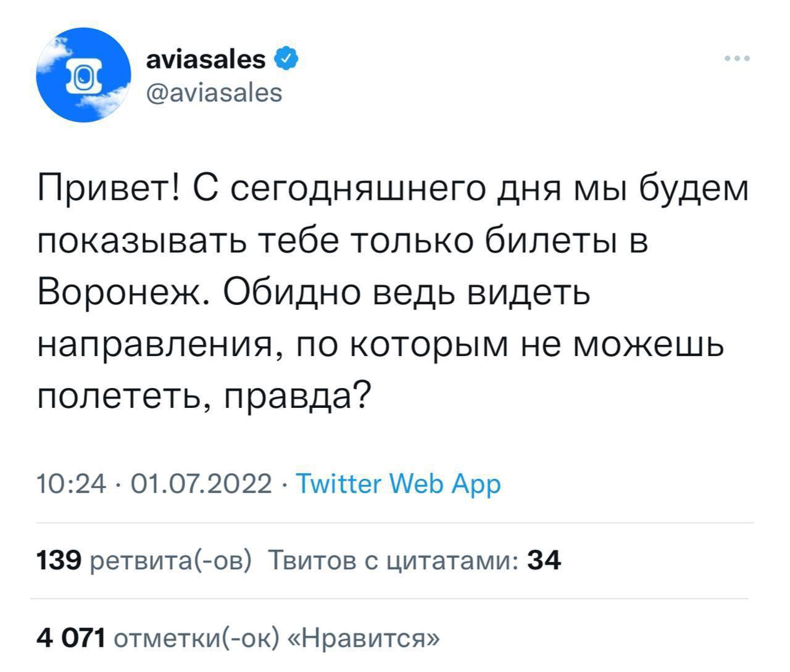Open the aviasales display name link
Screen dimensions: 790x672
[x=206, y=59]
